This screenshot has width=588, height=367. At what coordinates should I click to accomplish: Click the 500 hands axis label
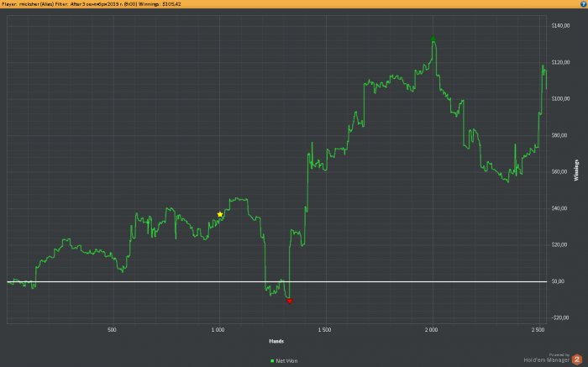point(112,330)
